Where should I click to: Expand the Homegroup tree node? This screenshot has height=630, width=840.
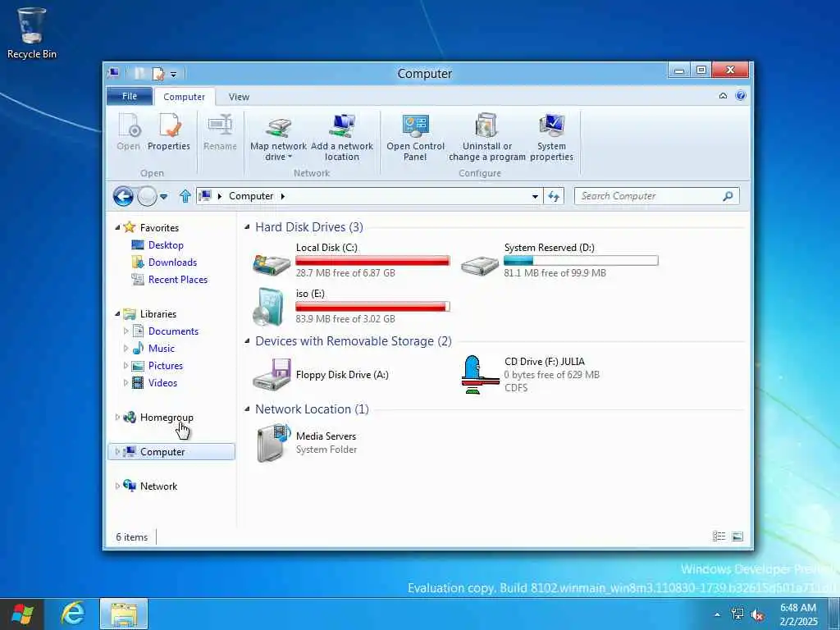click(117, 417)
